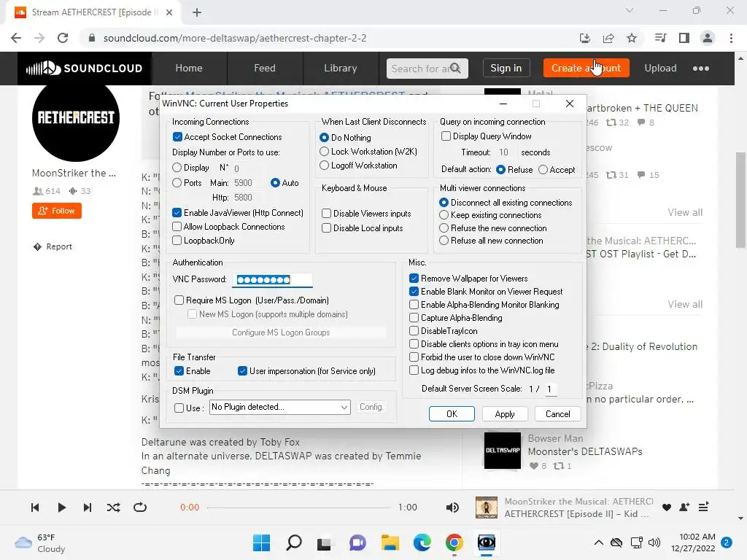Toggle repeat in the player bar
The width and height of the screenshot is (747, 560).
[x=140, y=507]
